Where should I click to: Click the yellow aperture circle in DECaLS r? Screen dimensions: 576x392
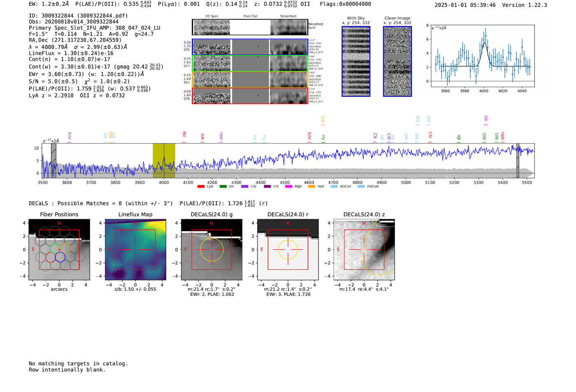pos(288,250)
